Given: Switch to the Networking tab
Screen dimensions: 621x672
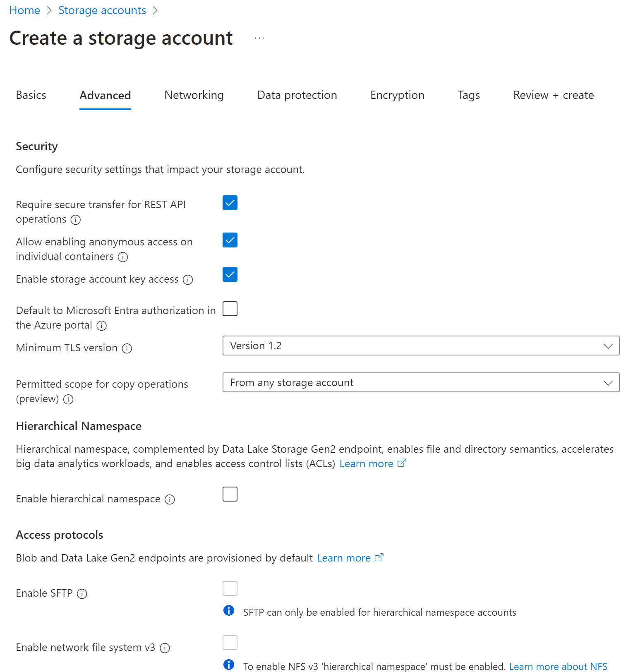Looking at the screenshot, I should click(194, 95).
